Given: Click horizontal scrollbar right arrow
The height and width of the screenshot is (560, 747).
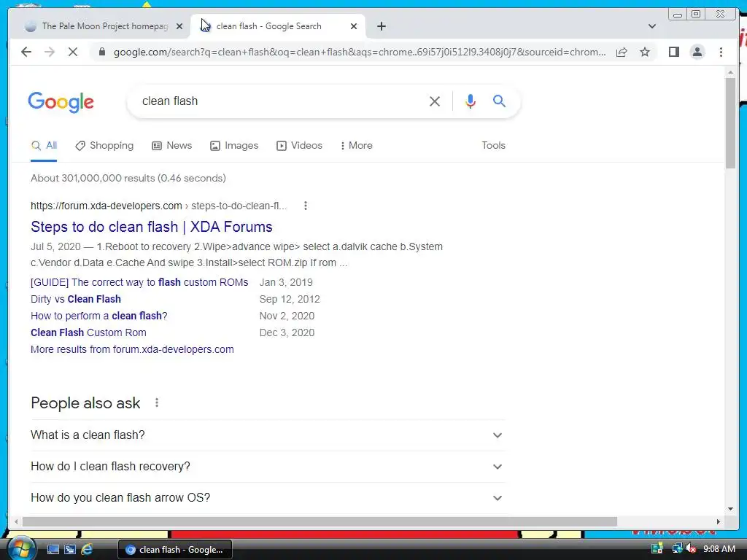Looking at the screenshot, I should coord(719,522).
